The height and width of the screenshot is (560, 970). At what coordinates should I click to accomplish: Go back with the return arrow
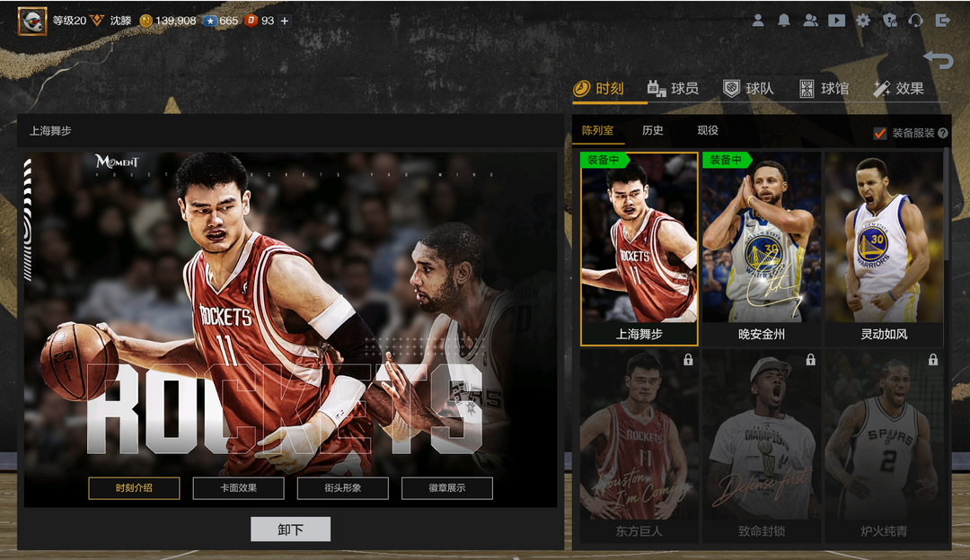[x=939, y=60]
